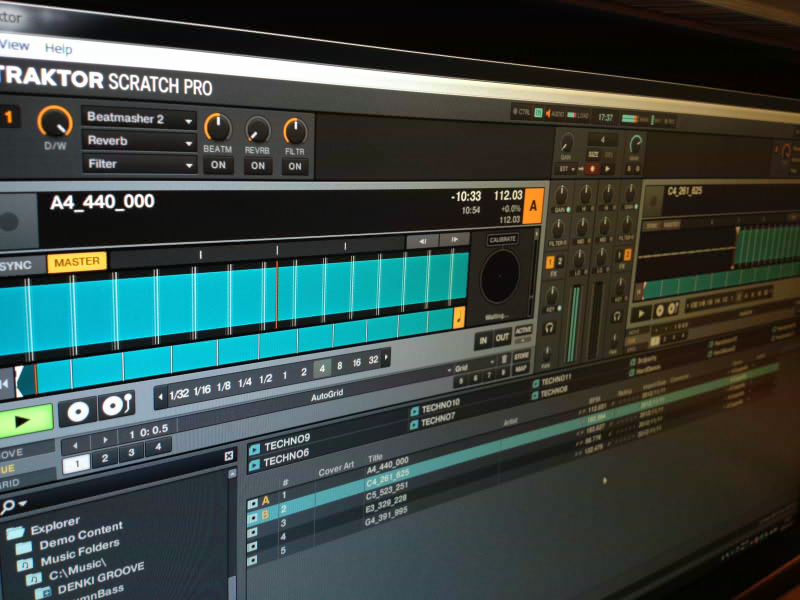
Task: Click the scratch platter scope on Deck A
Action: click(x=499, y=276)
